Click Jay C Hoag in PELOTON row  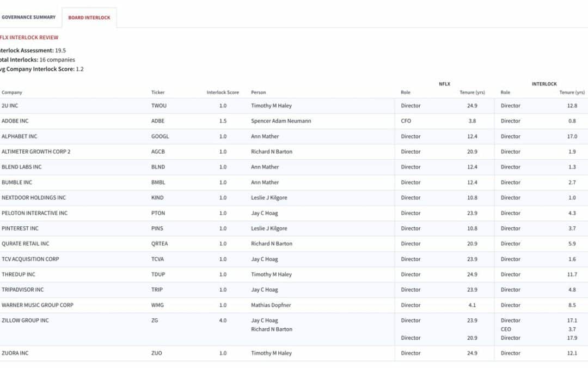[265, 213]
